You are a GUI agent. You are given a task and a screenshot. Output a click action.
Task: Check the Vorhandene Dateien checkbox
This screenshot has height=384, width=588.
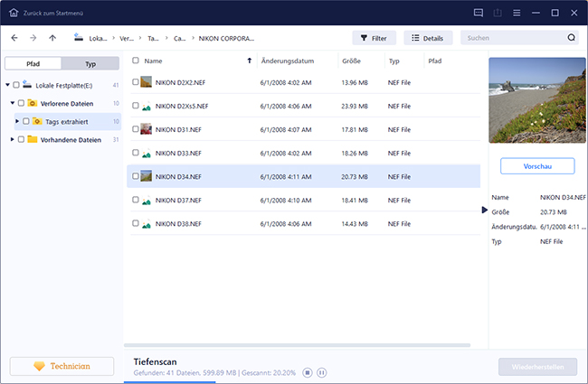(x=21, y=139)
